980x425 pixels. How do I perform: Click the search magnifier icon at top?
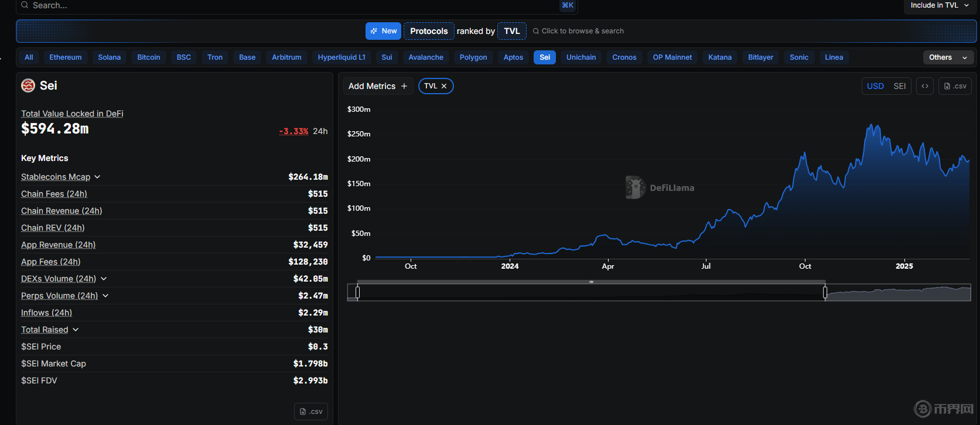coord(25,5)
